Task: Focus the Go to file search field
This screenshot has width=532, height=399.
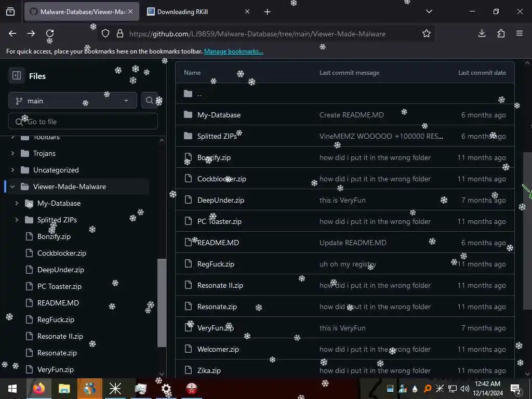Action: click(x=83, y=121)
